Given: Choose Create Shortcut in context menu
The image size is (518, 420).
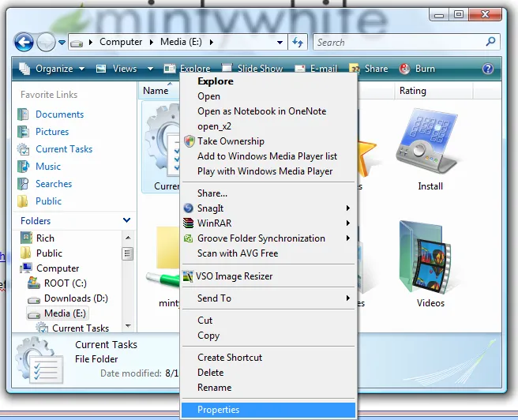Looking at the screenshot, I should click(x=269, y=358).
